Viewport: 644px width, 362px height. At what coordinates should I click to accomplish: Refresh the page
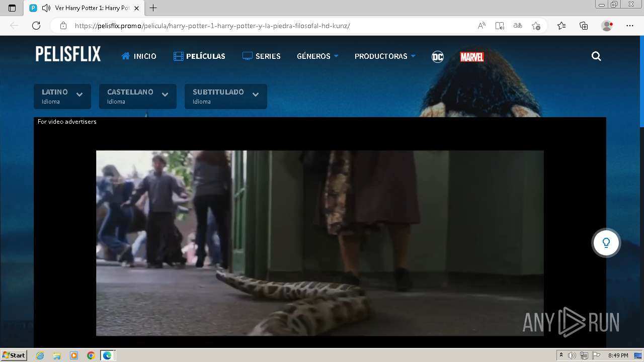tap(36, 26)
